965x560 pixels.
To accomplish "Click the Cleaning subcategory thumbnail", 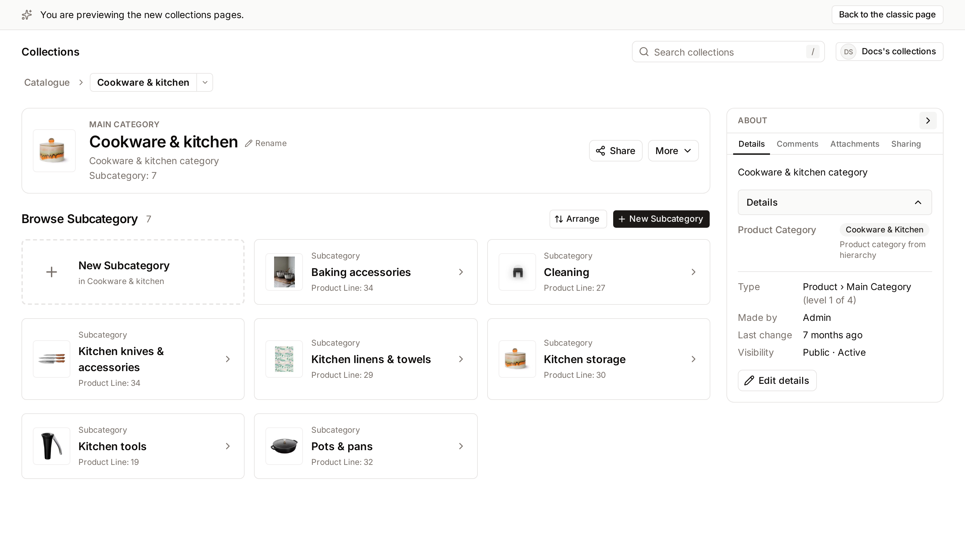I will tap(517, 272).
